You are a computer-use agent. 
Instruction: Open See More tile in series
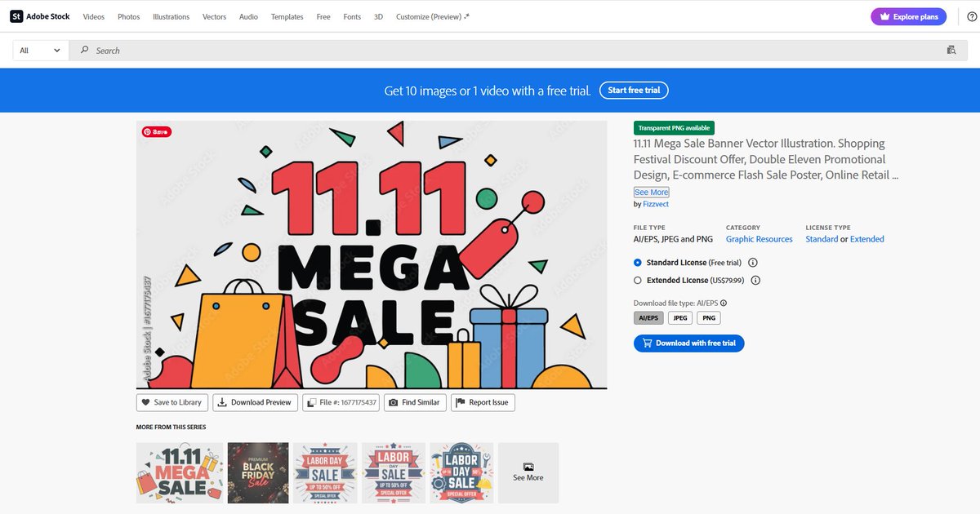pyautogui.click(x=528, y=472)
